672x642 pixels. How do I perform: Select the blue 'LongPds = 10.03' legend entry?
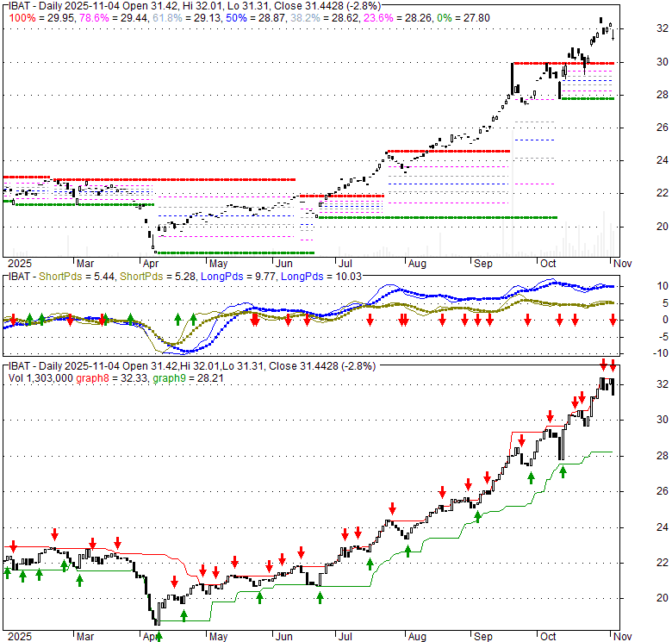point(321,277)
